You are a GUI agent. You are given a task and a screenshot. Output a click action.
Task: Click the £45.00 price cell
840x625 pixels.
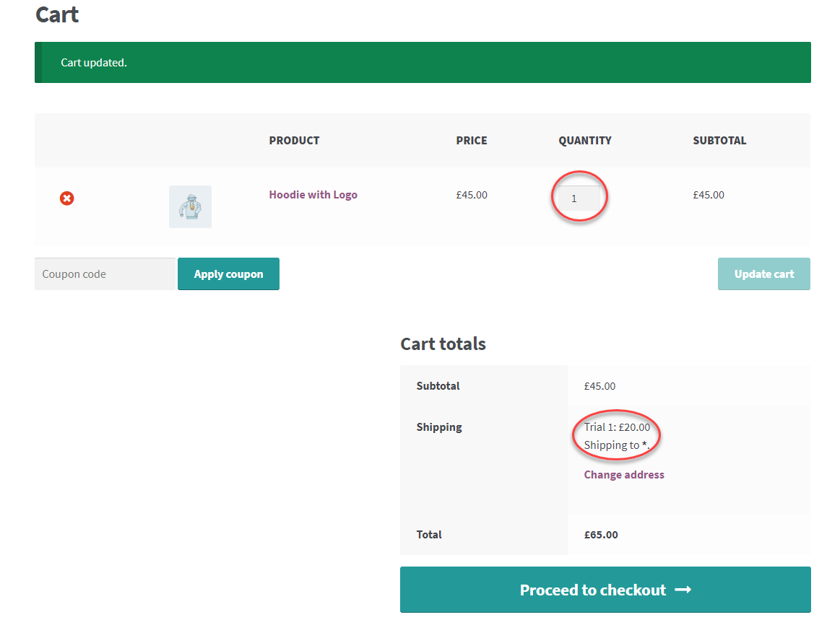pos(471,194)
